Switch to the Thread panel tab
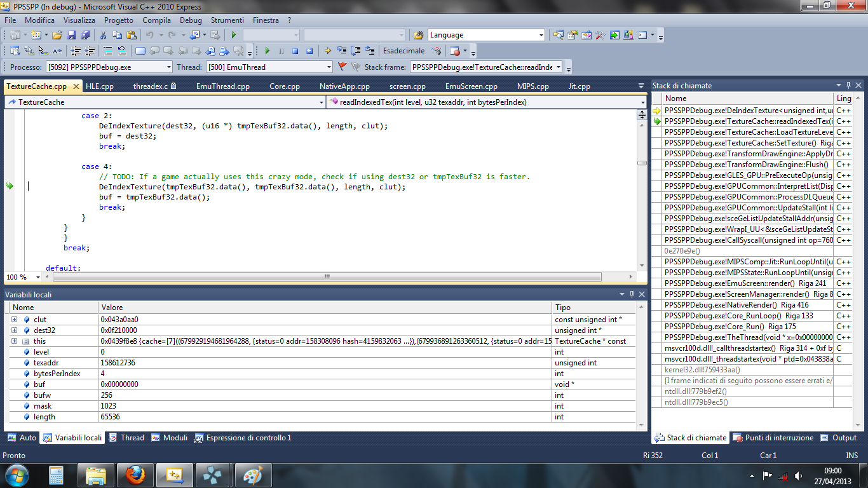The image size is (868, 488). click(x=126, y=438)
